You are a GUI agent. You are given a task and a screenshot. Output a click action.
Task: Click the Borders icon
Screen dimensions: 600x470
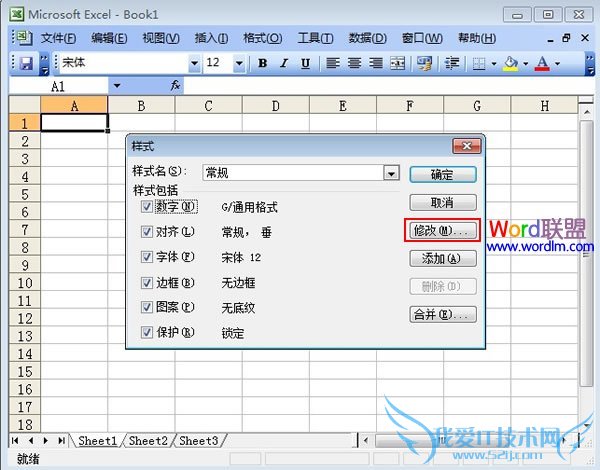pos(479,64)
